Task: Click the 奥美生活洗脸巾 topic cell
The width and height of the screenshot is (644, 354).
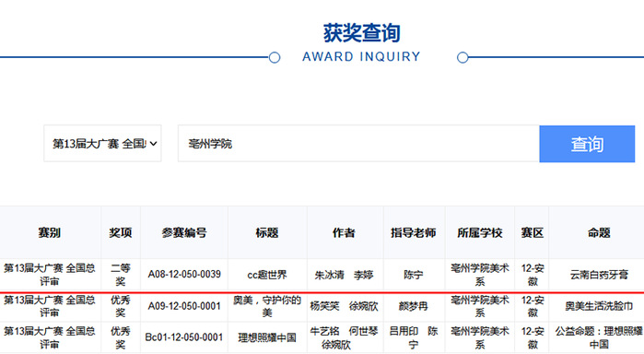Action: (x=599, y=306)
